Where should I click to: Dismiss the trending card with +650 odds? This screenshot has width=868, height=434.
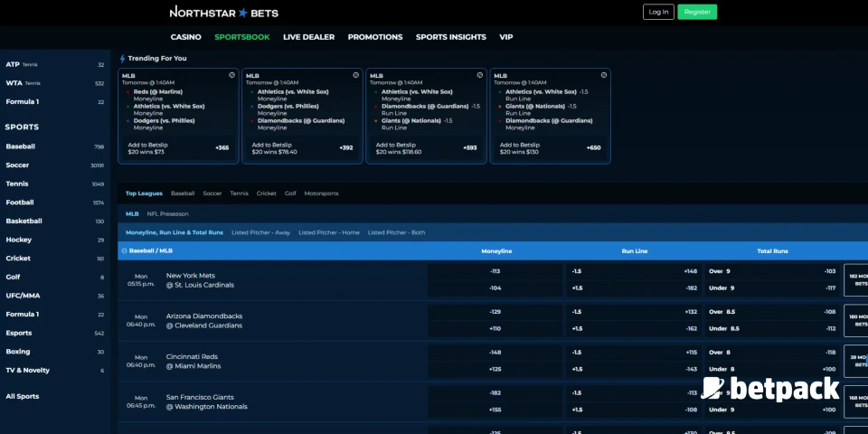point(604,75)
